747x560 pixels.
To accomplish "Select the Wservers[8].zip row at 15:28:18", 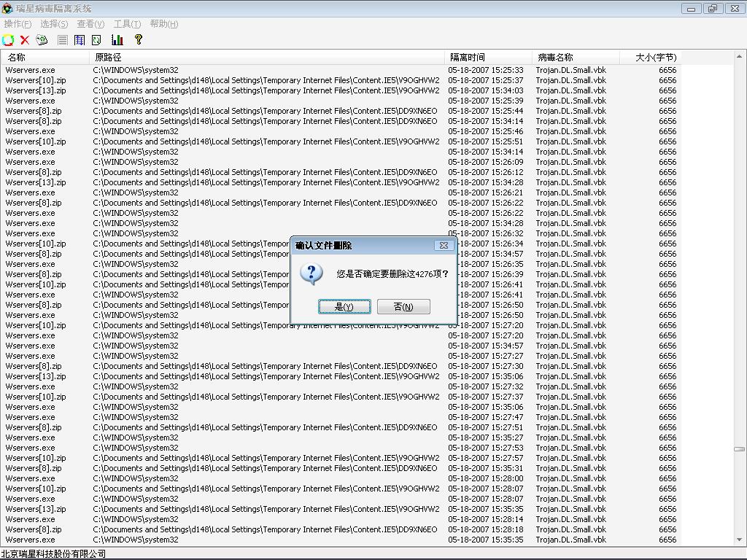I will click(341, 529).
